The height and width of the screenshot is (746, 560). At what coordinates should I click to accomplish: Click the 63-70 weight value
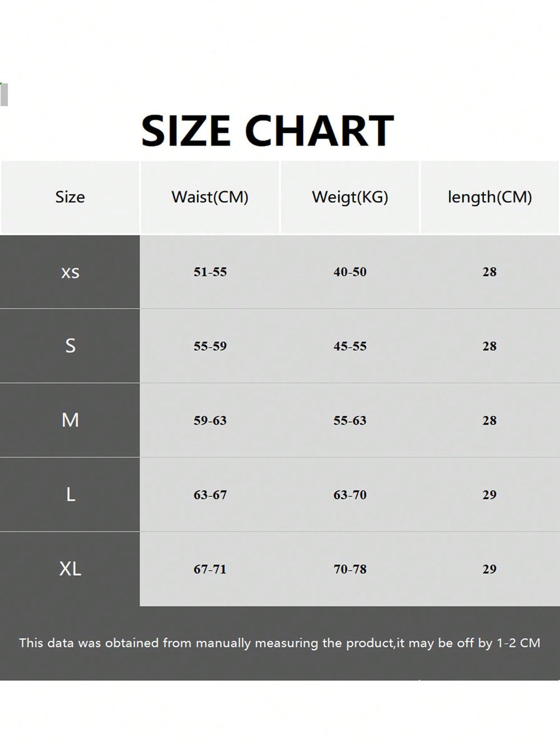point(350,495)
